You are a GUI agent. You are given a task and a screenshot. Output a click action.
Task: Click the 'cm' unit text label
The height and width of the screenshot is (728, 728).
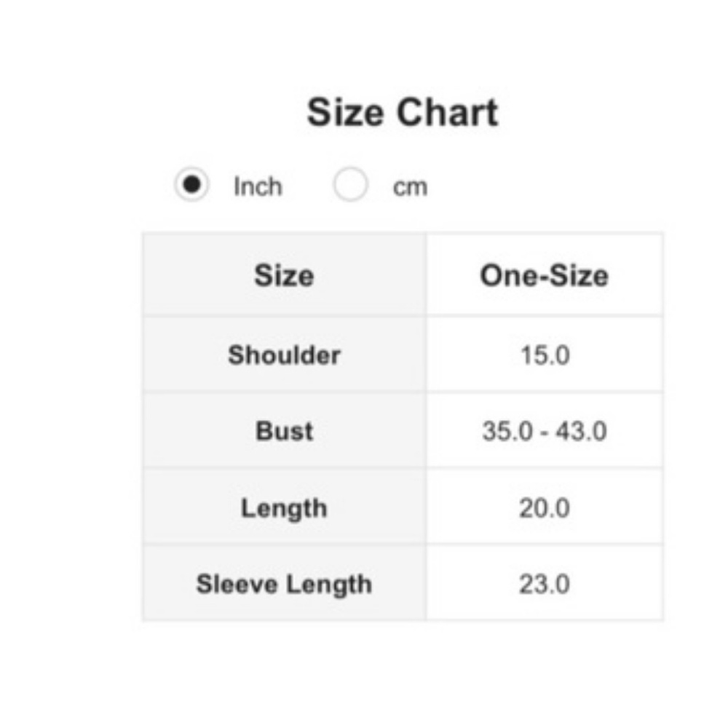click(410, 187)
